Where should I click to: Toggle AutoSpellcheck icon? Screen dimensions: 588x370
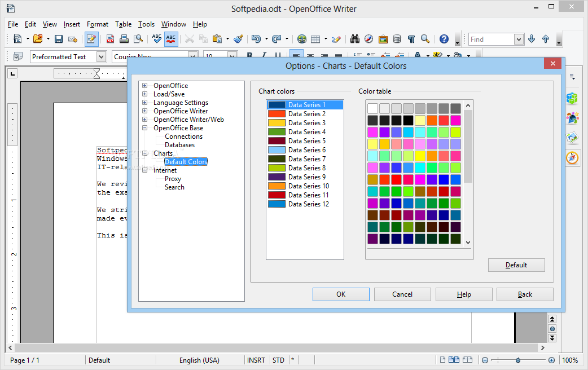(x=171, y=39)
